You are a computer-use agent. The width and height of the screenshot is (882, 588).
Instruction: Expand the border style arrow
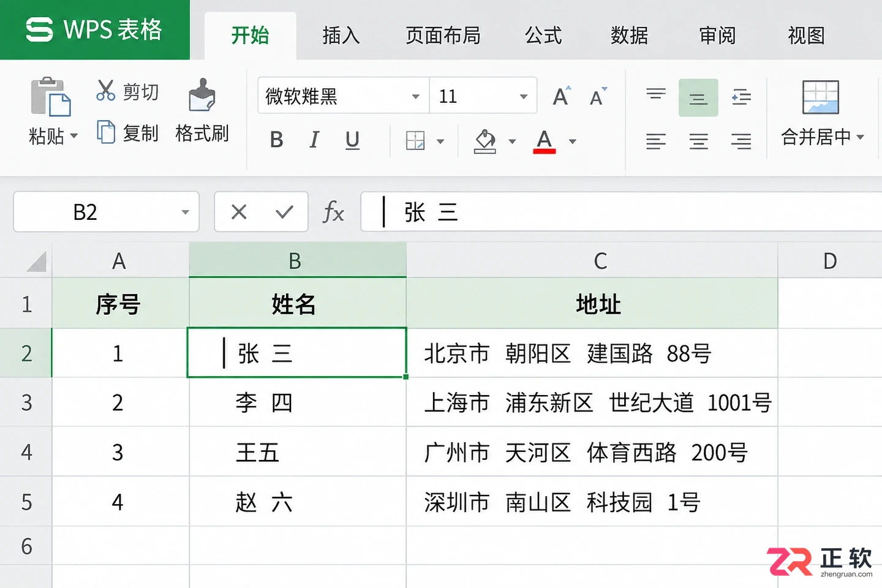[440, 141]
